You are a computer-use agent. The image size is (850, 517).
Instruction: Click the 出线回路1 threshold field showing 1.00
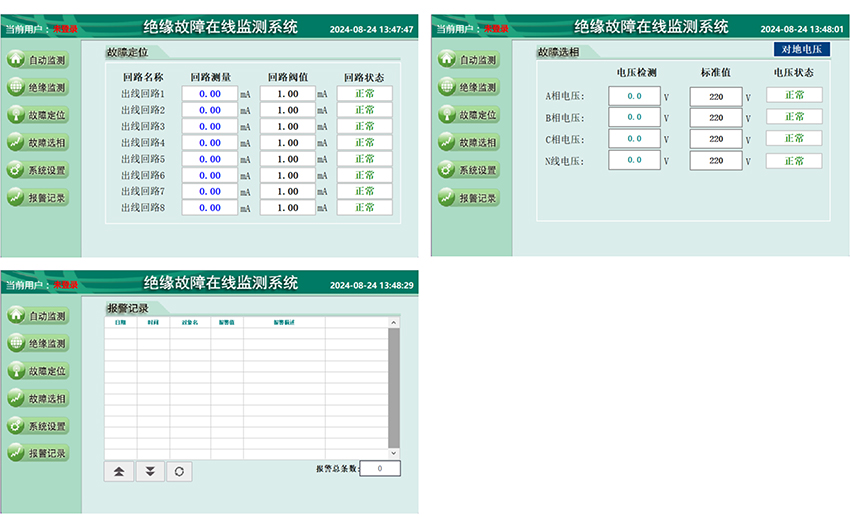287,94
